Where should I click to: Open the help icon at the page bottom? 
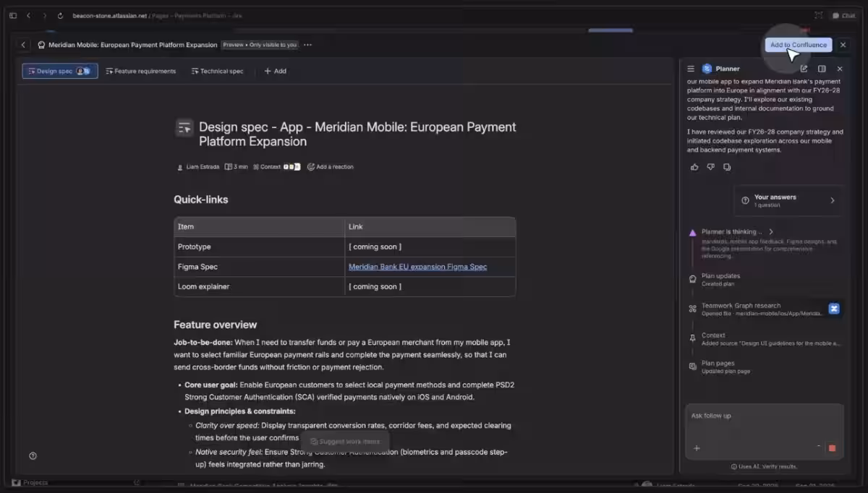(x=33, y=456)
